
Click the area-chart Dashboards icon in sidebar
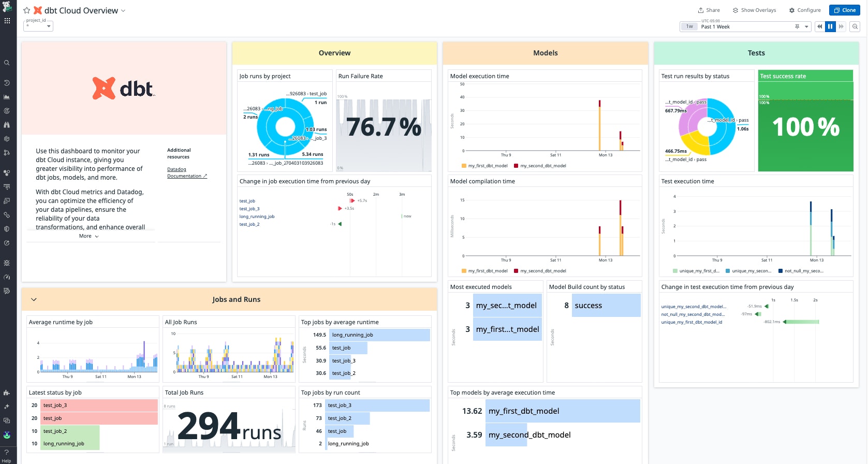[7, 97]
